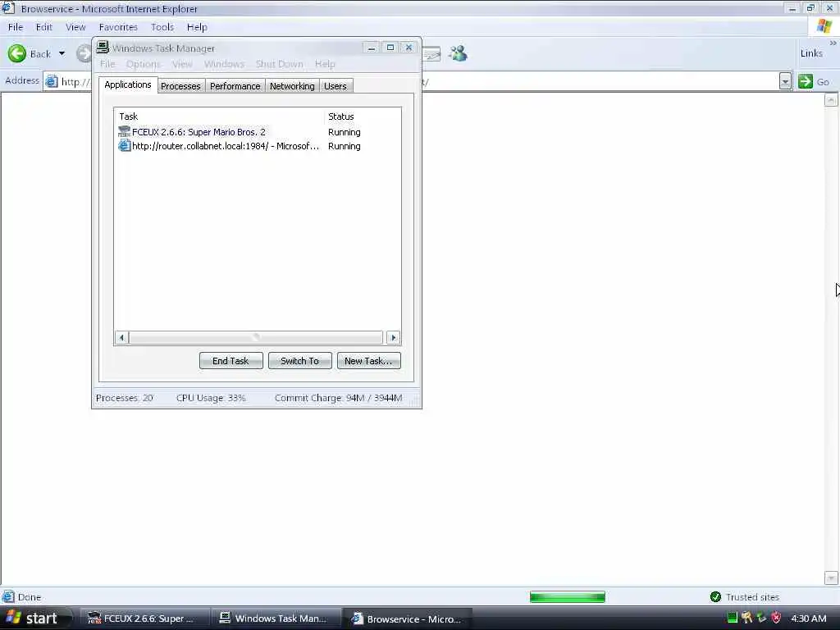Image resolution: width=840 pixels, height=630 pixels.
Task: Open the View menu in Task Manager
Action: pos(182,64)
